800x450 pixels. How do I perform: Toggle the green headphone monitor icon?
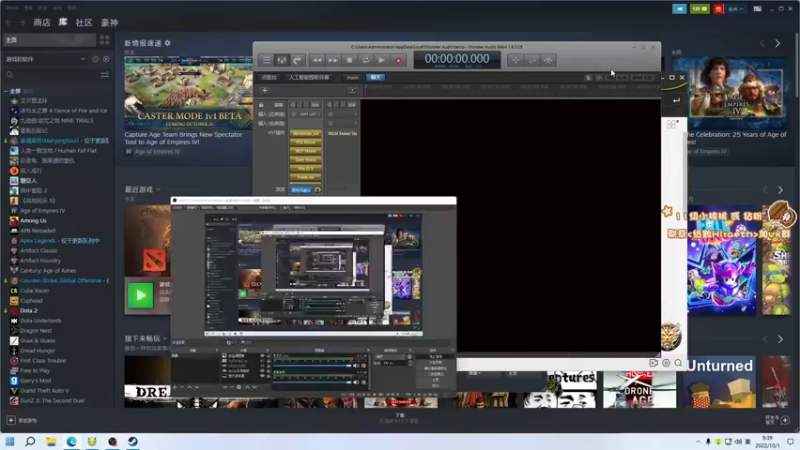(317, 190)
